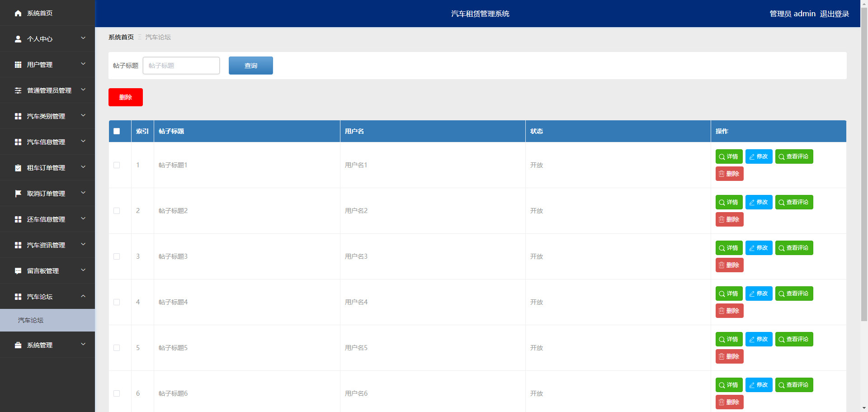Click the user icon next to 个人中心

(x=18, y=39)
